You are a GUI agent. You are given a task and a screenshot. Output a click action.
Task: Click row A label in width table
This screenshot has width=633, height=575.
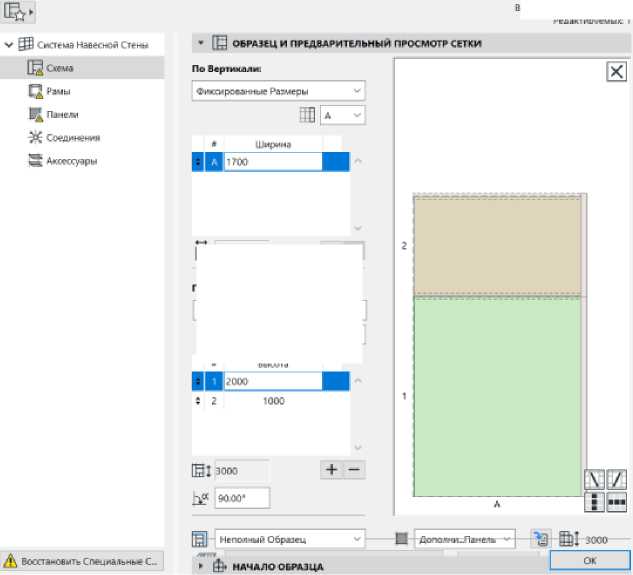tap(214, 162)
